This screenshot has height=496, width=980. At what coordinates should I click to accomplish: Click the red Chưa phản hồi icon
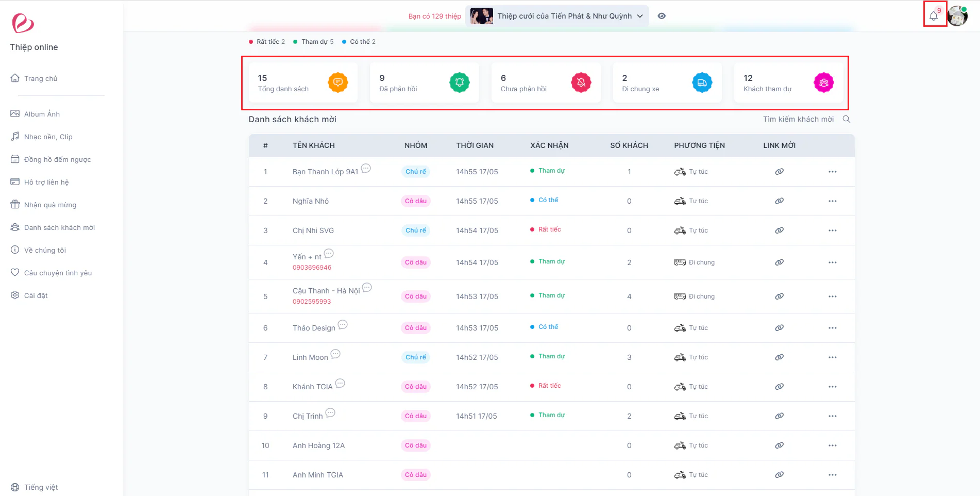(581, 82)
